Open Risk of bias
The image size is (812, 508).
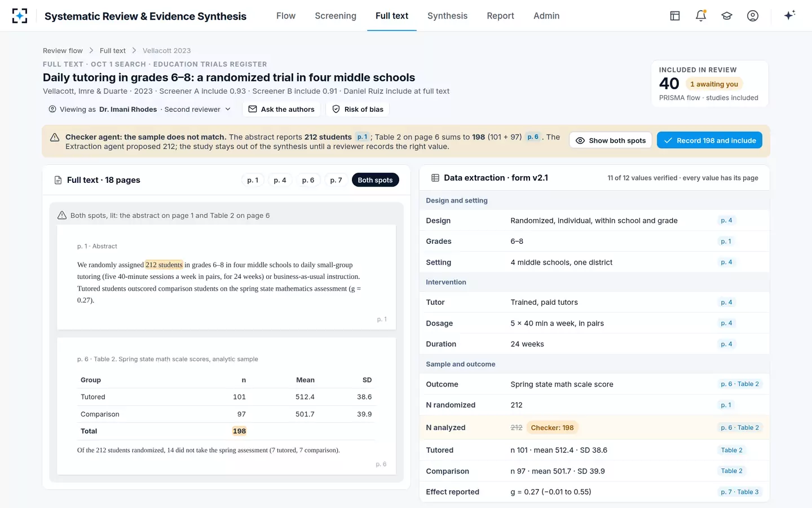coord(358,110)
